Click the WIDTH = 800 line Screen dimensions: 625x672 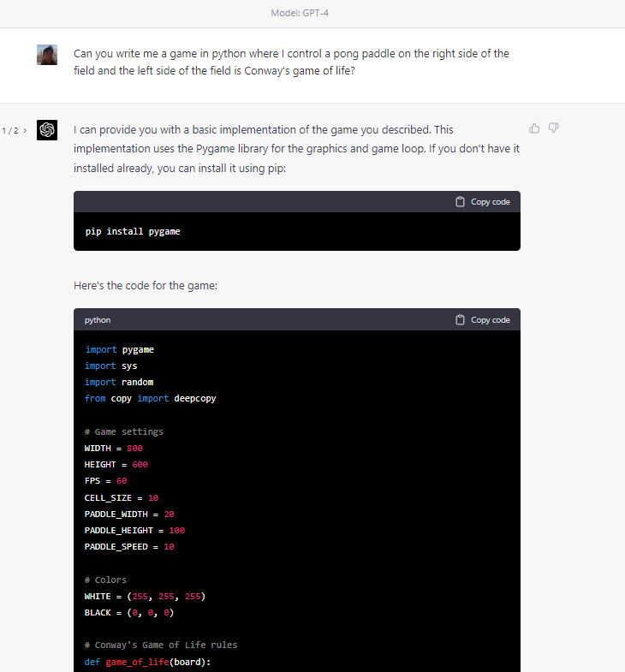pyautogui.click(x=114, y=449)
